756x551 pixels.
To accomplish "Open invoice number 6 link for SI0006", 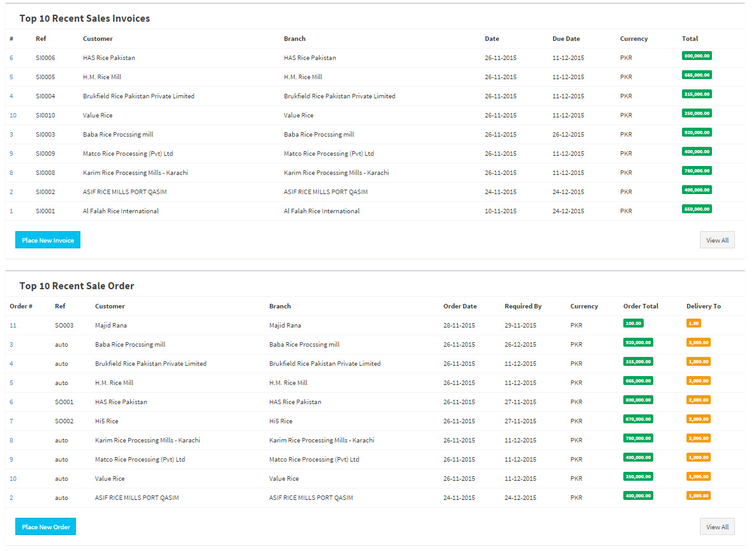I will pyautogui.click(x=11, y=58).
